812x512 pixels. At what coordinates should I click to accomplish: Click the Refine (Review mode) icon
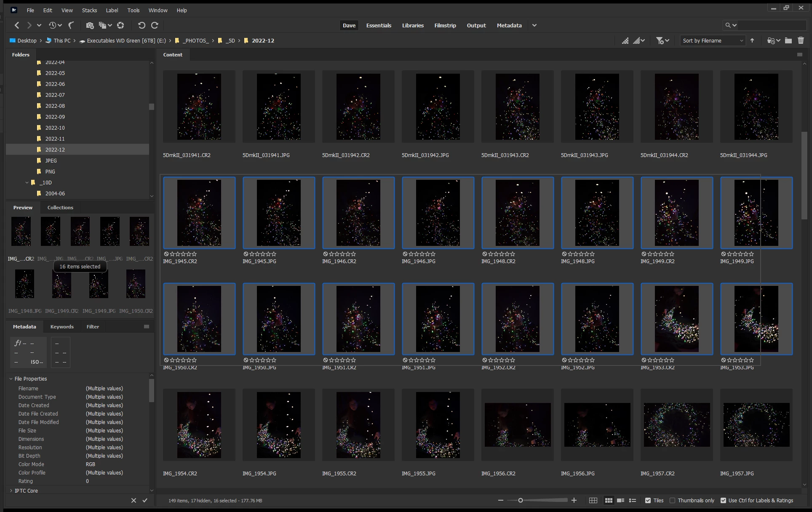102,25
